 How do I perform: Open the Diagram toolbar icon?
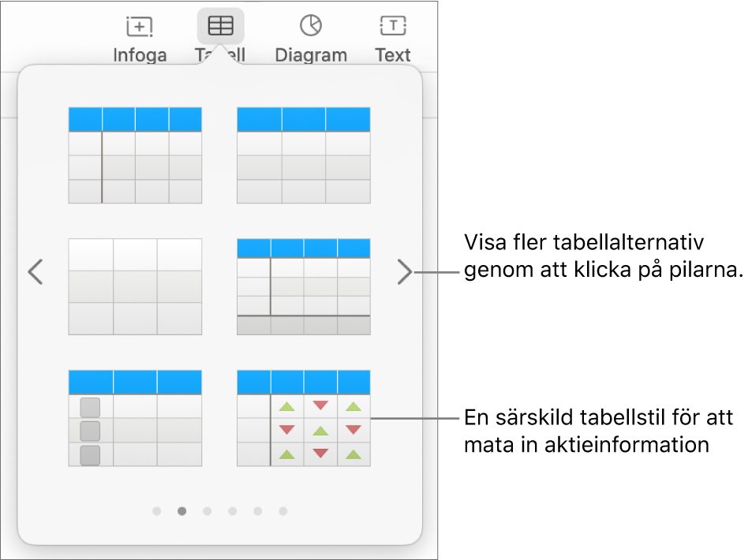point(311,25)
